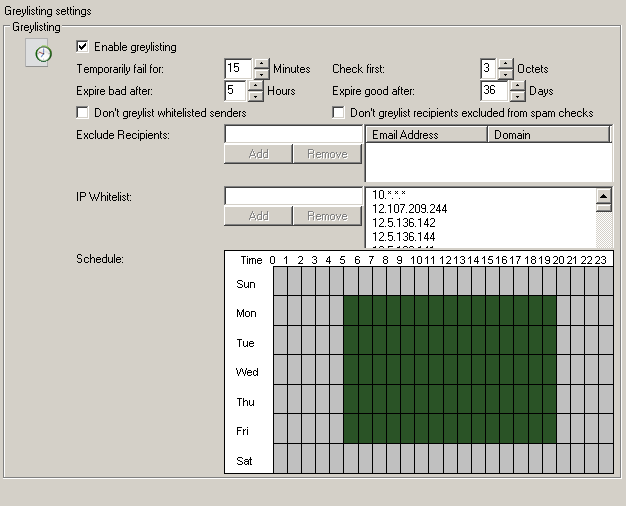Click the Exclude Recipients text field
The width and height of the screenshot is (626, 506).
coord(292,134)
